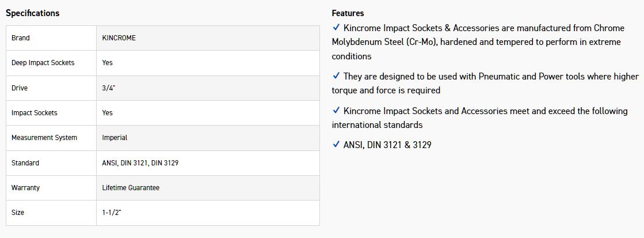Select the 1-1/2" size value

click(x=112, y=213)
